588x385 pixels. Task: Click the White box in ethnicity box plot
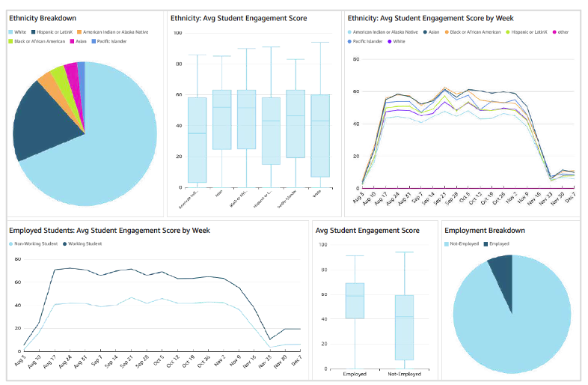click(321, 136)
